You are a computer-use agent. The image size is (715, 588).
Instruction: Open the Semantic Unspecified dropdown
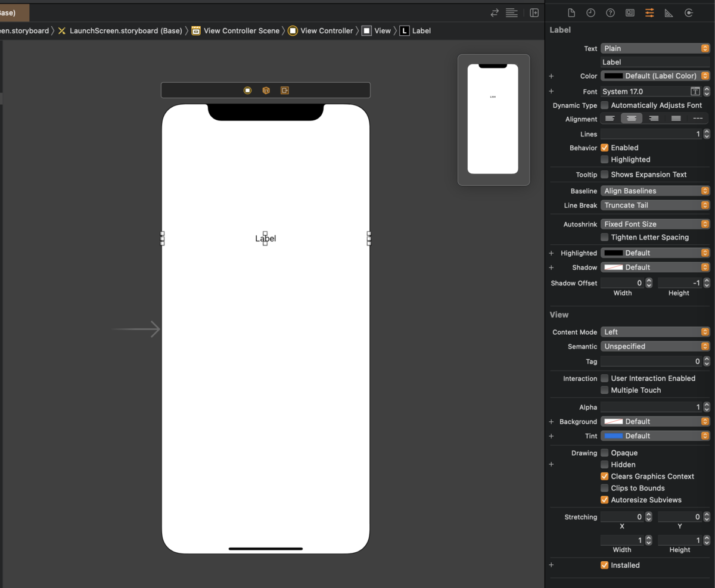click(655, 347)
